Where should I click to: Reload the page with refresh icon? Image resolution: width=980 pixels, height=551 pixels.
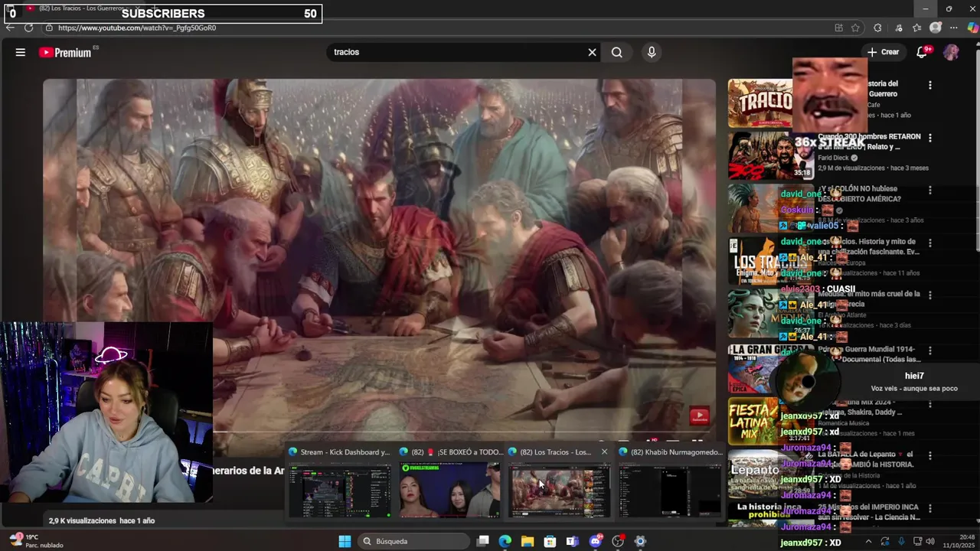[28, 28]
